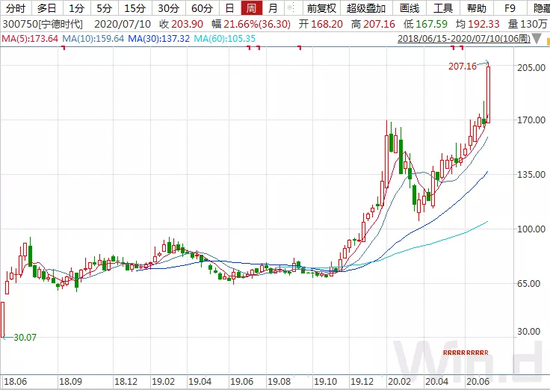Image resolution: width=550 pixels, height=390 pixels.
Task: Click the MA(5) red indicator label
Action: pyautogui.click(x=30, y=39)
